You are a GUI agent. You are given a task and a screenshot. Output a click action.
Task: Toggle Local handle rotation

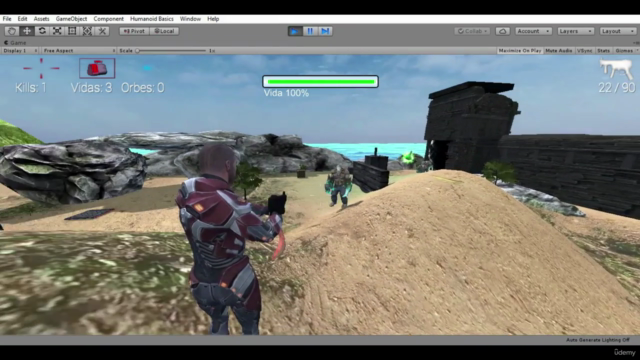(x=164, y=31)
